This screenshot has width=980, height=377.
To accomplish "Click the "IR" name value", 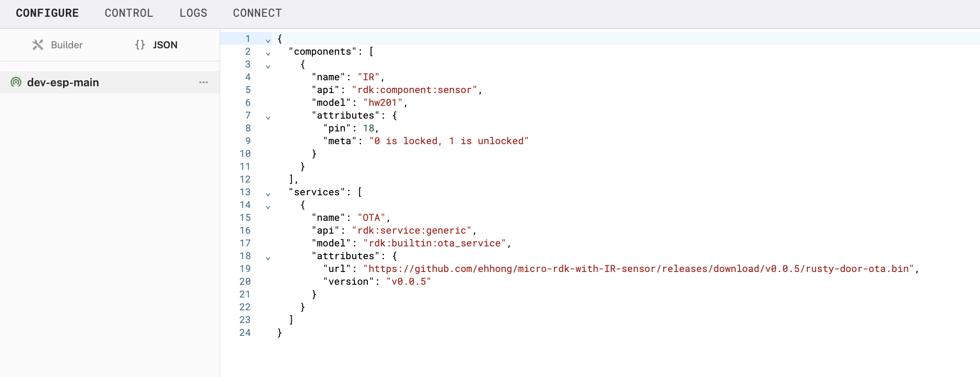I will pyautogui.click(x=368, y=77).
